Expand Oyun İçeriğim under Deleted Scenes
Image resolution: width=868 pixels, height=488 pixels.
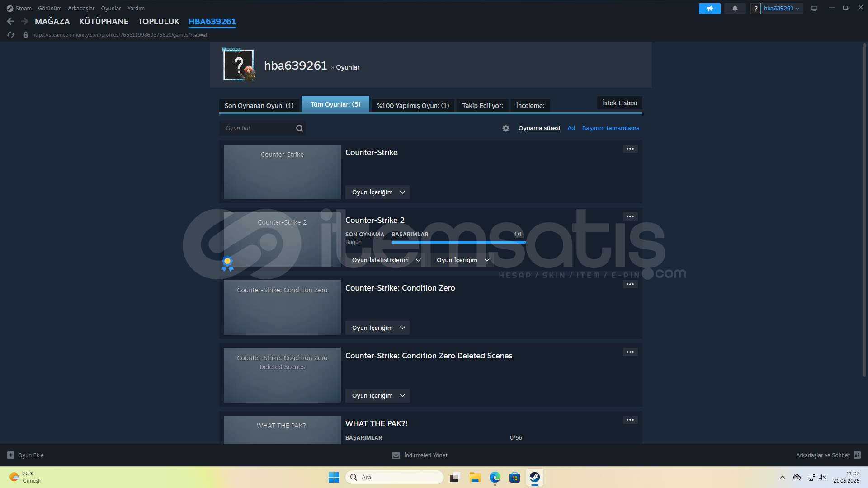tap(377, 396)
